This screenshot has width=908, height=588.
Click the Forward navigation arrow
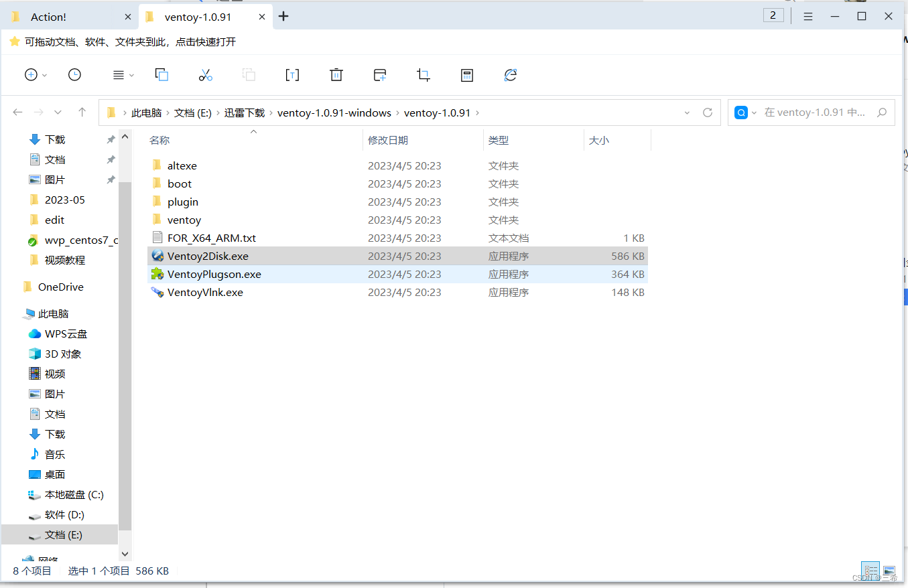[x=39, y=113]
